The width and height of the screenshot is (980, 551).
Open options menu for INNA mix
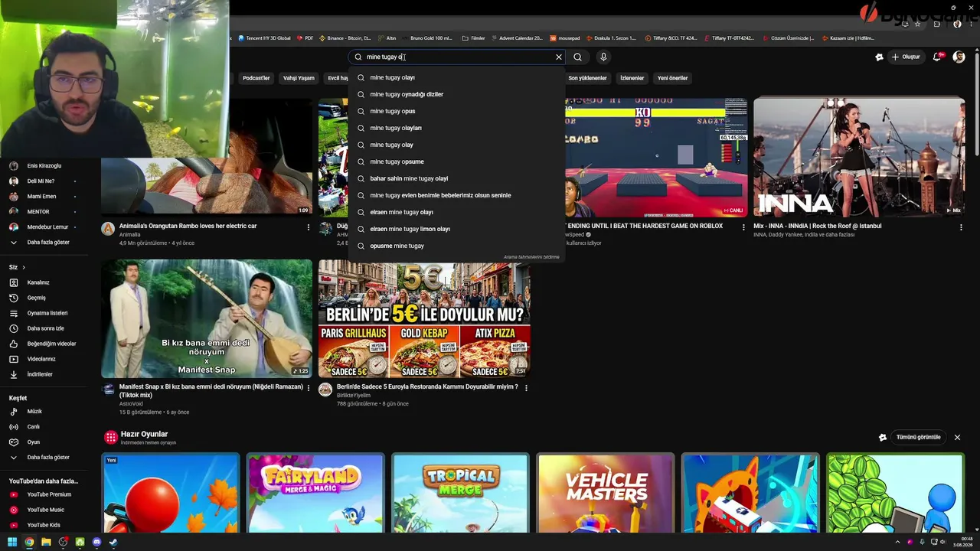pyautogui.click(x=961, y=227)
